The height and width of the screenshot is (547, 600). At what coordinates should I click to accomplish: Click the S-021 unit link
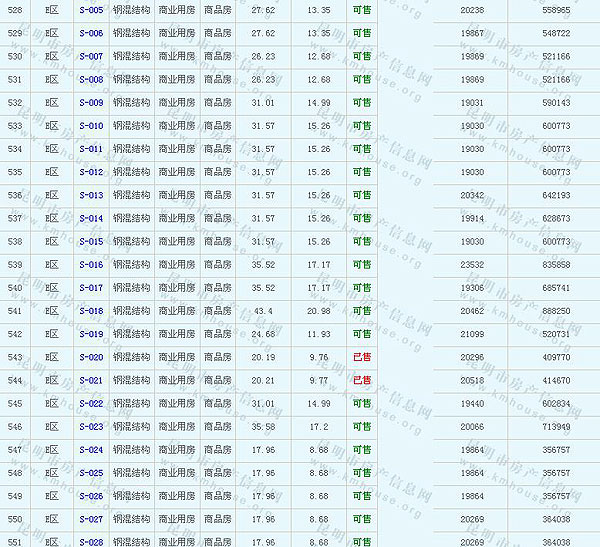click(90, 381)
